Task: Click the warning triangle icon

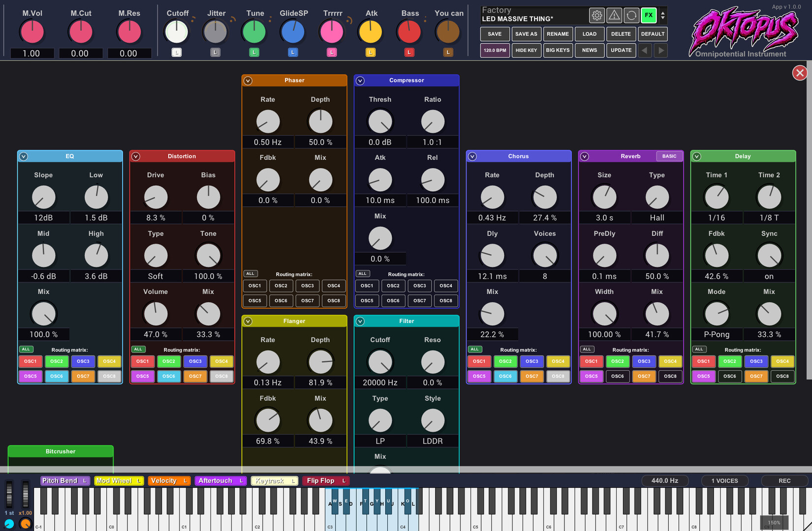Action: (614, 16)
